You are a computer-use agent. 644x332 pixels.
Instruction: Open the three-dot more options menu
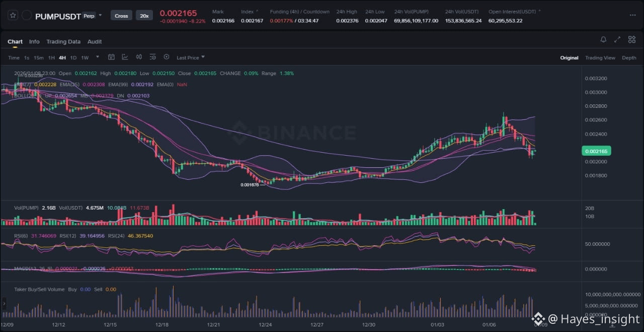(x=632, y=15)
